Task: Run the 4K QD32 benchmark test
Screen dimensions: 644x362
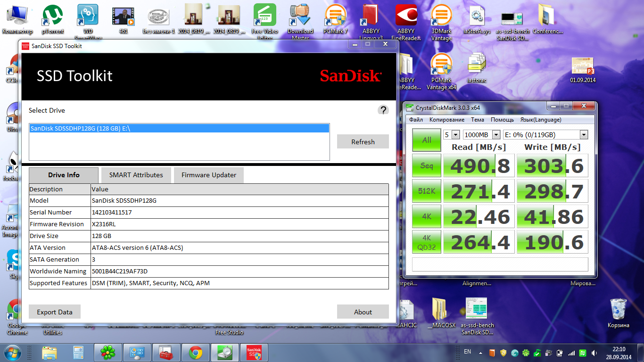Action: [x=427, y=242]
